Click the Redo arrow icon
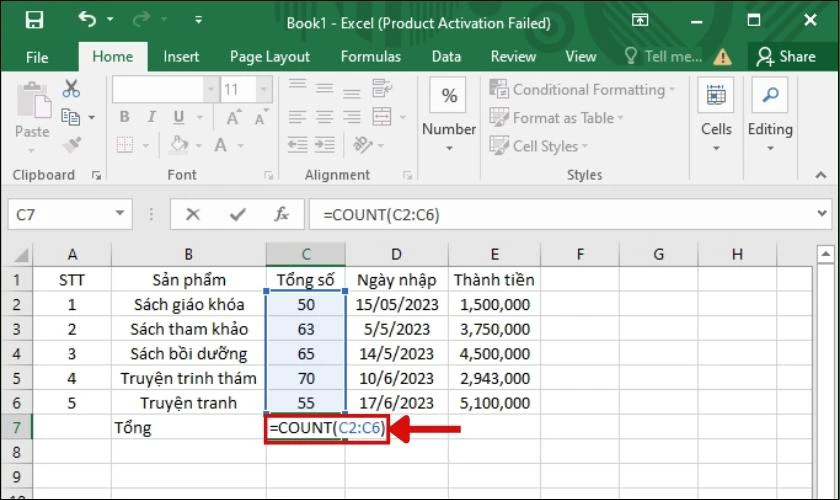 (141, 20)
